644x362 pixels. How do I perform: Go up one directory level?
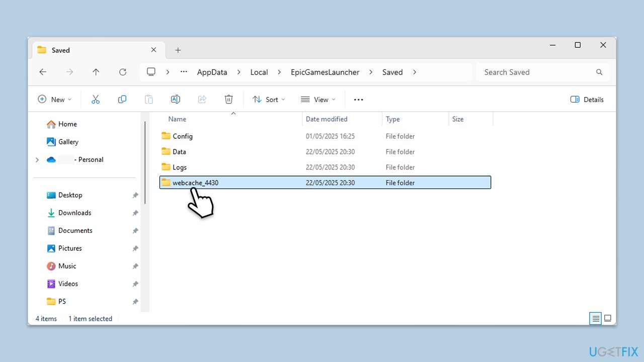pos(96,72)
